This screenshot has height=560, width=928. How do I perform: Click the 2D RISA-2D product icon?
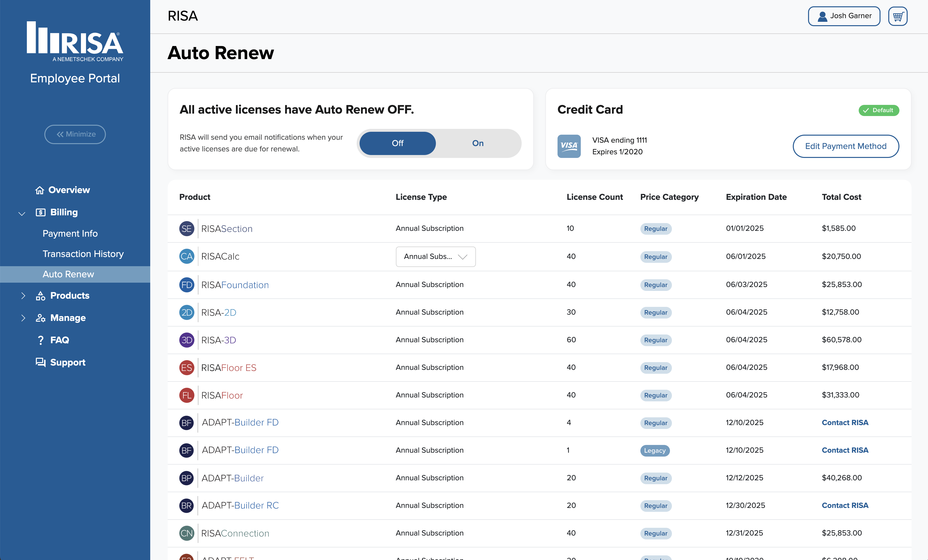point(186,312)
